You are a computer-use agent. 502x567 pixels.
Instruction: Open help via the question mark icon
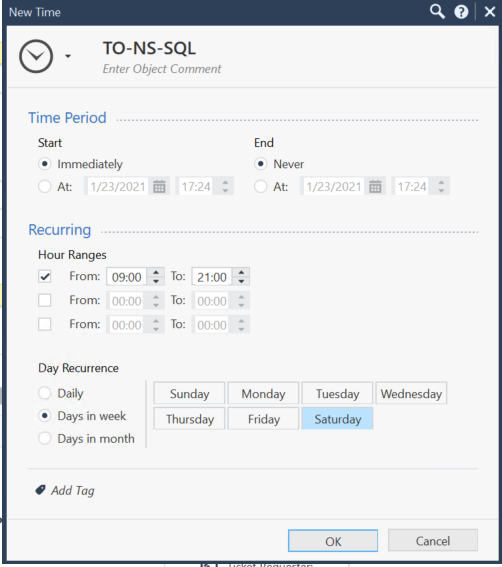pyautogui.click(x=461, y=12)
